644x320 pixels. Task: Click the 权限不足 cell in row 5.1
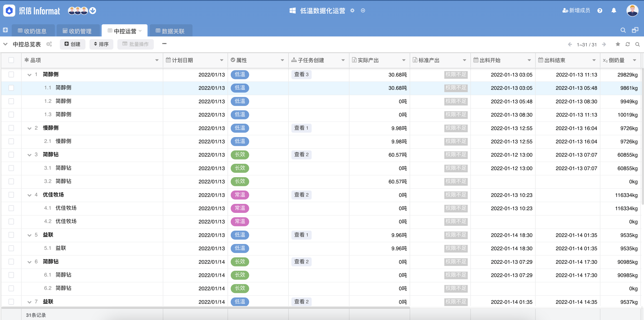pos(456,248)
